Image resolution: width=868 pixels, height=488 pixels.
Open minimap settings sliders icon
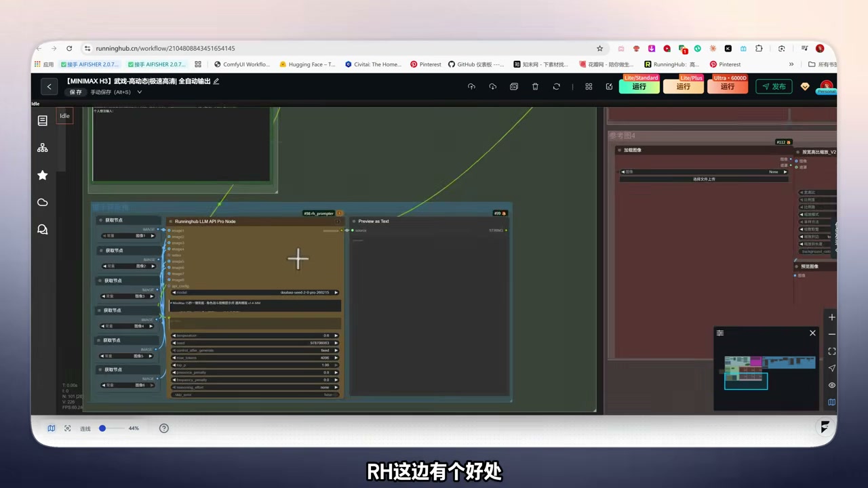point(720,333)
